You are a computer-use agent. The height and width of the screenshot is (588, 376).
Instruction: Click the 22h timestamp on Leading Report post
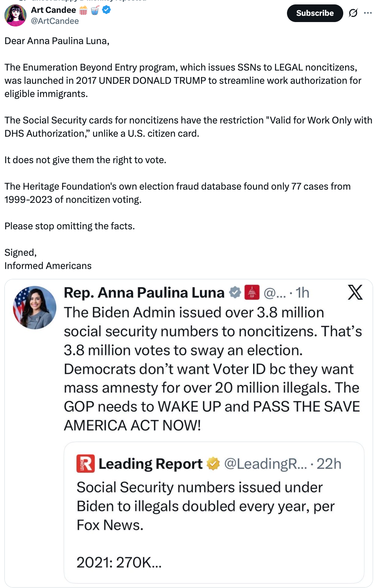coord(329,464)
